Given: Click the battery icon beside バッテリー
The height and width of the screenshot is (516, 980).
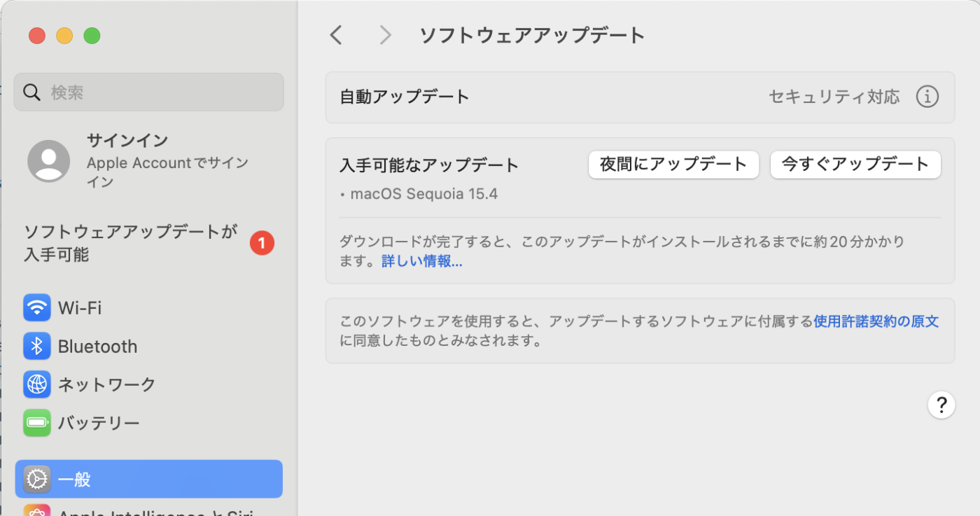Looking at the screenshot, I should [37, 423].
